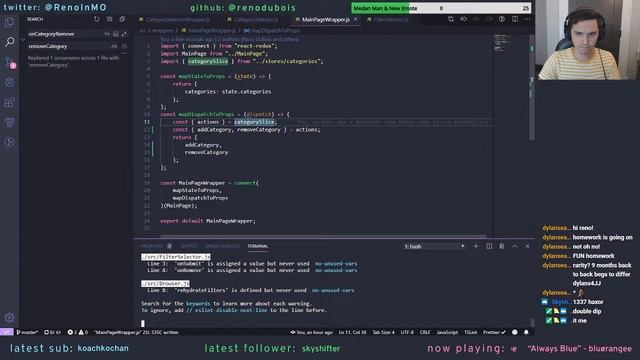Click the Manage gear icon in activity bar
The height and width of the screenshot is (360, 640).
pyautogui.click(x=9, y=318)
